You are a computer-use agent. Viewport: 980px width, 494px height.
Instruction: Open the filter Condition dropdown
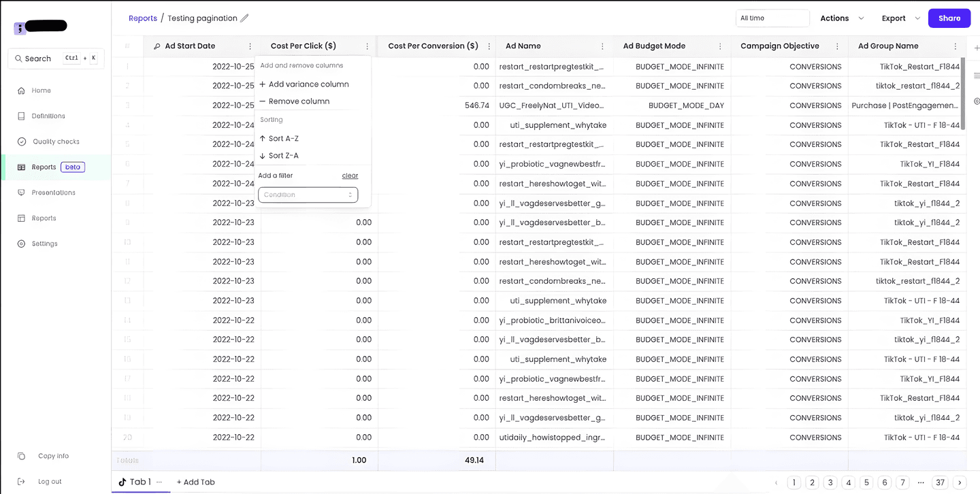(308, 195)
